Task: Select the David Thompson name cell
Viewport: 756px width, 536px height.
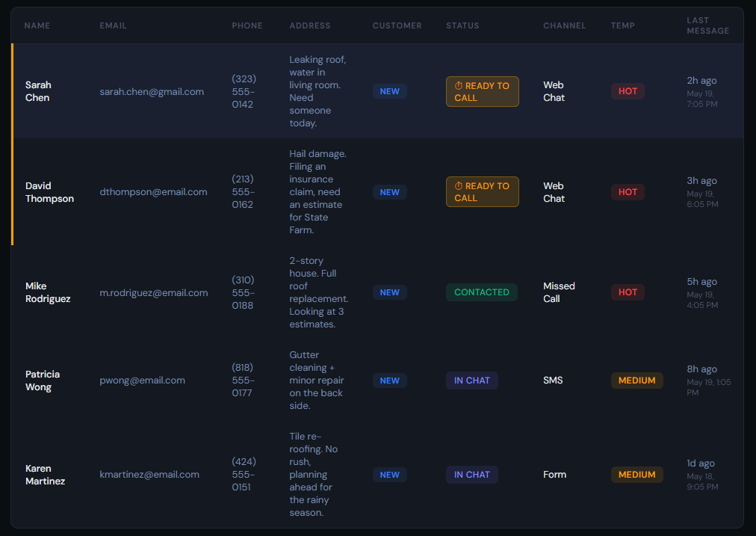Action: (x=49, y=192)
